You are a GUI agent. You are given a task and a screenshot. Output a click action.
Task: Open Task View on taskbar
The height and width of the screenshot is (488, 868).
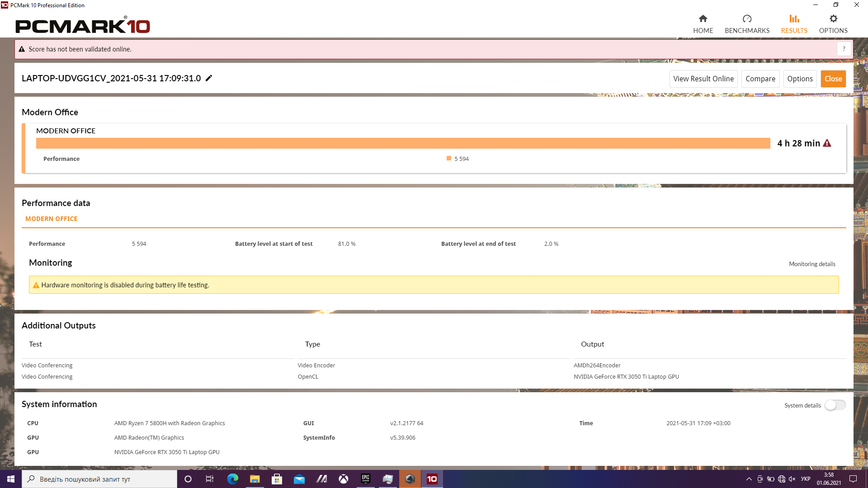pos(210,479)
